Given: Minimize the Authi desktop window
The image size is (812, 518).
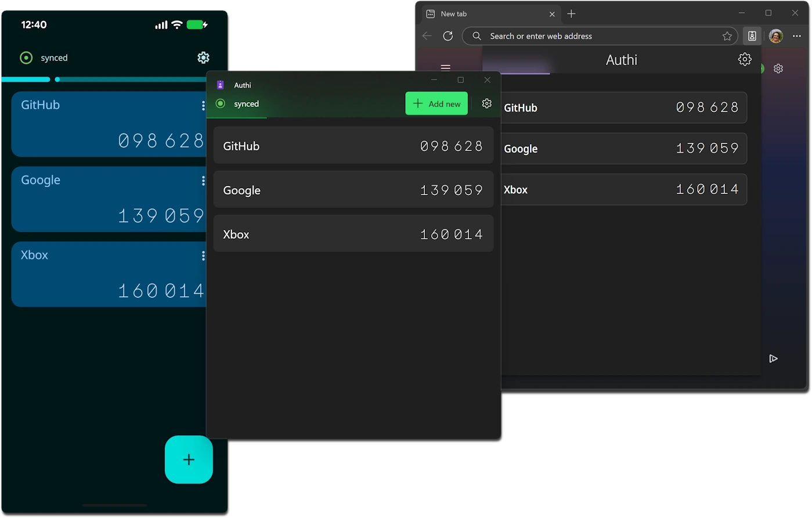Looking at the screenshot, I should (434, 80).
